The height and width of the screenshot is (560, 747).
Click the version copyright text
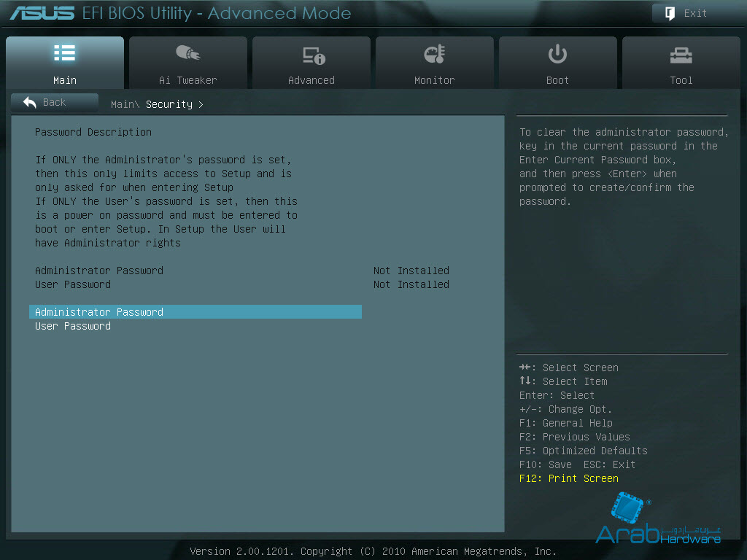point(373,551)
